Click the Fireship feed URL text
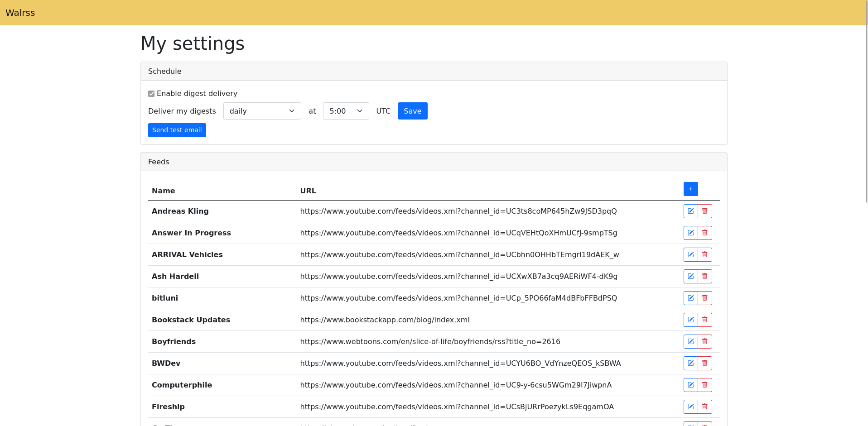868x426 pixels. (457, 407)
